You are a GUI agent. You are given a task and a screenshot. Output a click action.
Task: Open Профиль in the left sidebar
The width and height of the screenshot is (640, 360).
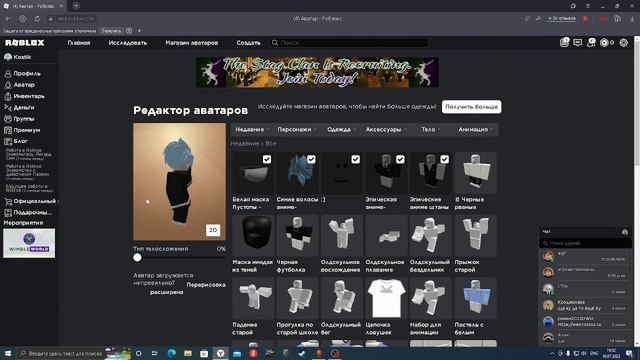(x=27, y=74)
